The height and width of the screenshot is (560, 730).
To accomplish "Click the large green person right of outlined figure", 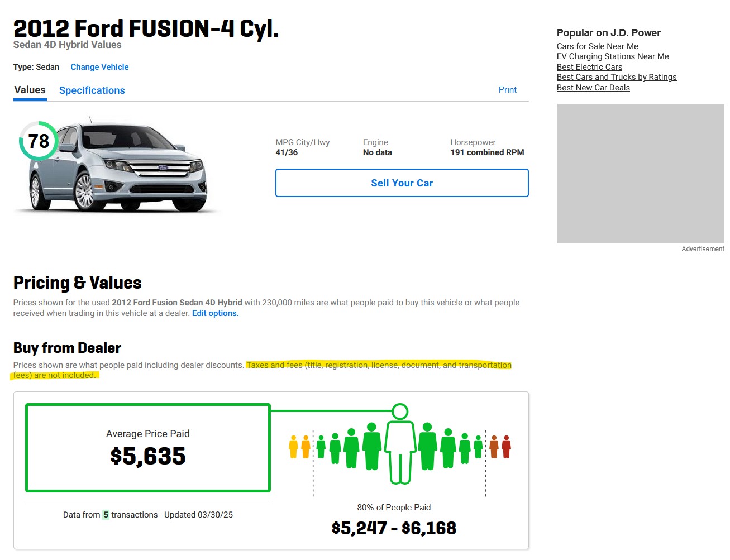I will pyautogui.click(x=427, y=446).
